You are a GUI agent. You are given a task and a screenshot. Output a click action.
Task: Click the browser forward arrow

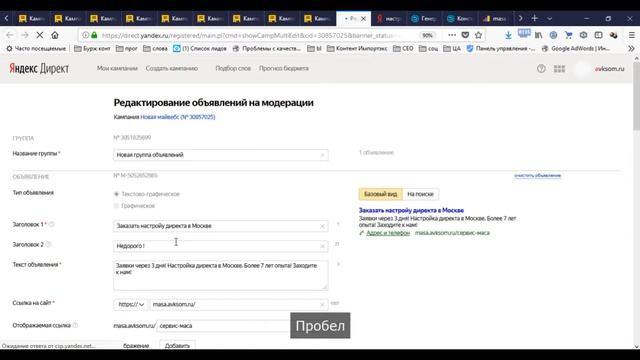[x=24, y=35]
